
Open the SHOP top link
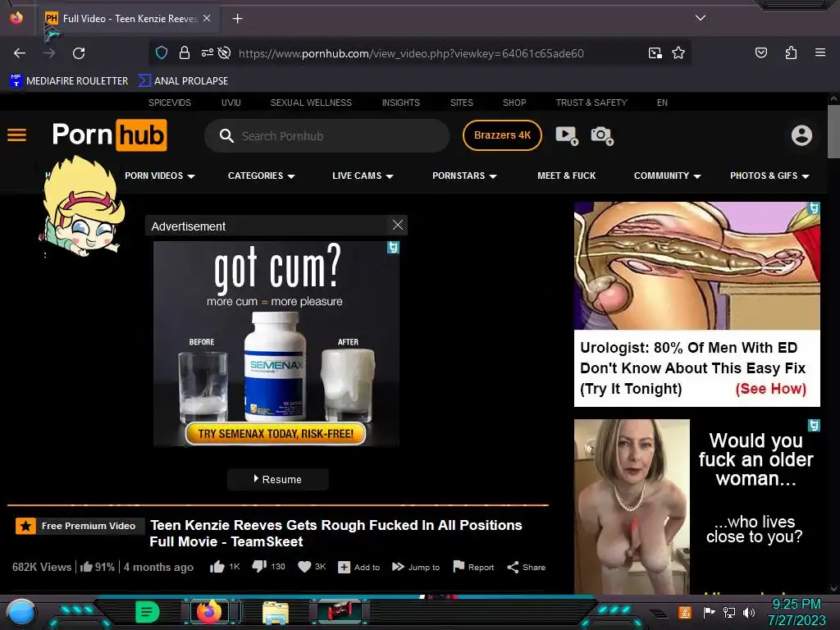coord(514,103)
